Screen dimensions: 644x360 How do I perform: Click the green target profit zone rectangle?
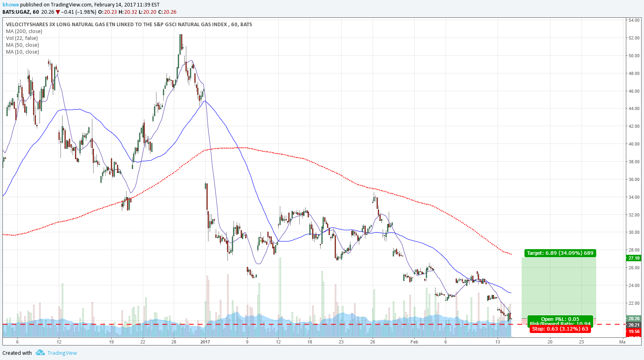pos(559,288)
